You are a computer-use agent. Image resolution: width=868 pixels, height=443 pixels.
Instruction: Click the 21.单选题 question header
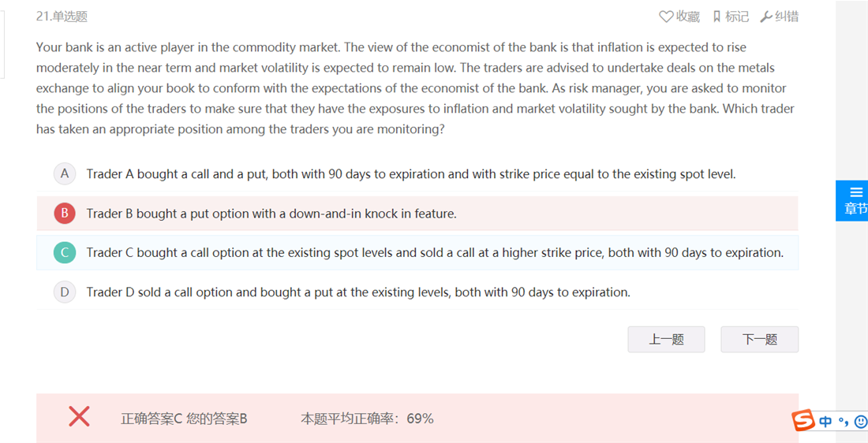point(62,17)
